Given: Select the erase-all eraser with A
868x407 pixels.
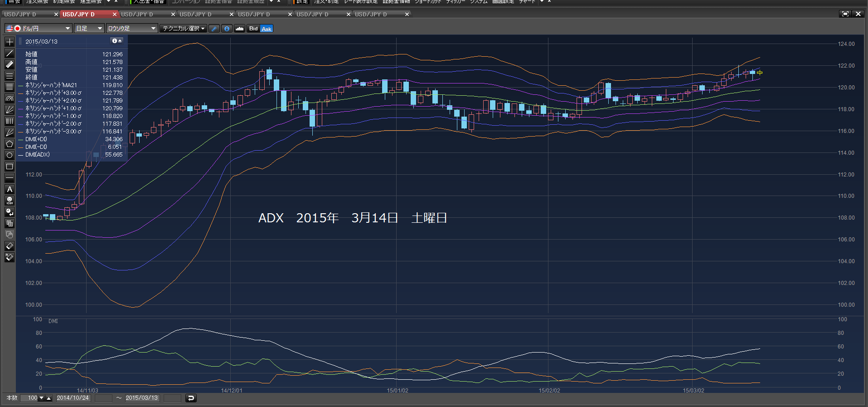Looking at the screenshot, I should click(x=9, y=257).
